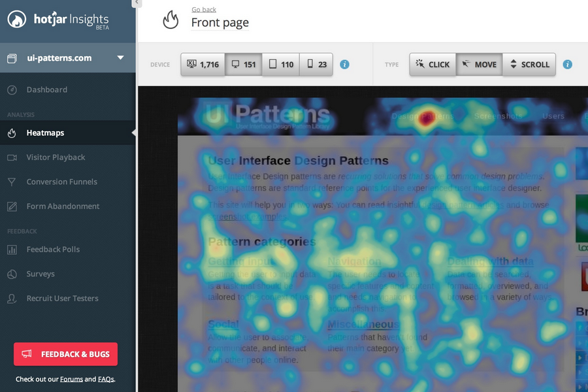Click the Go back link
Image resolution: width=588 pixels, height=392 pixels.
[204, 9]
